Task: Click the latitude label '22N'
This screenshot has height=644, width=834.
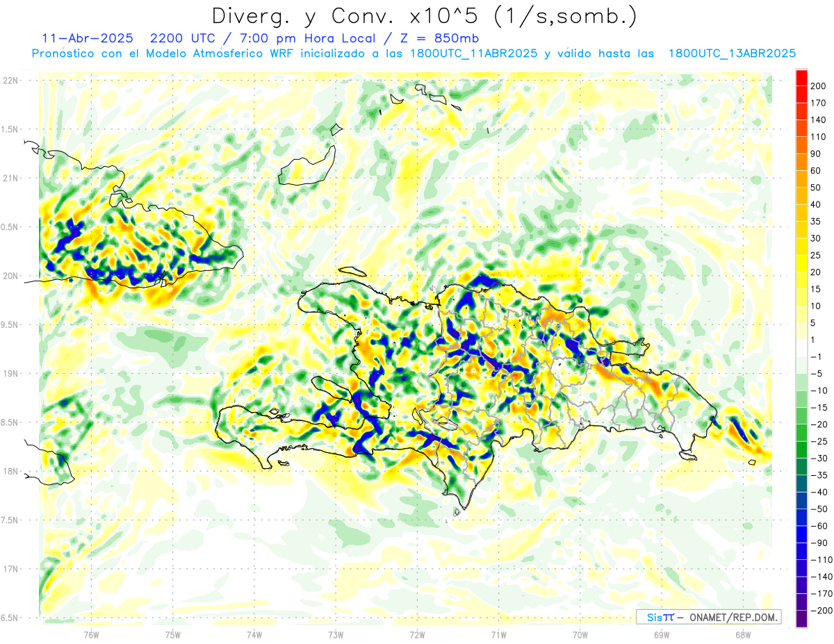Action: (10, 81)
